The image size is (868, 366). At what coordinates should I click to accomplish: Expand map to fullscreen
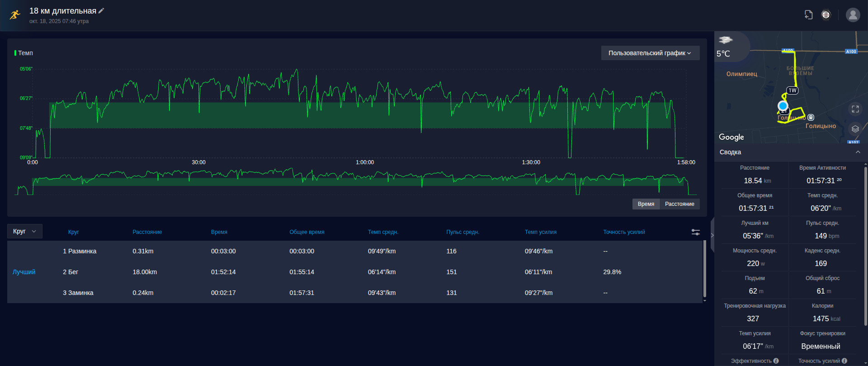click(855, 109)
